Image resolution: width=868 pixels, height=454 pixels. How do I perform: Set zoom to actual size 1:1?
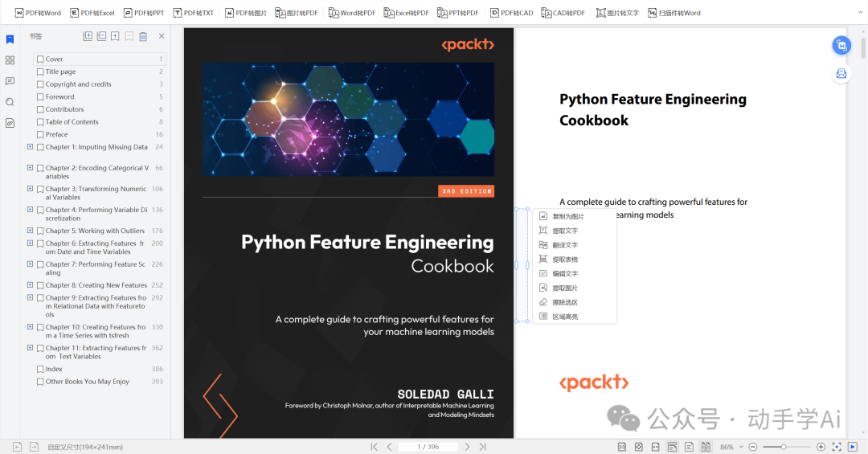(622, 447)
